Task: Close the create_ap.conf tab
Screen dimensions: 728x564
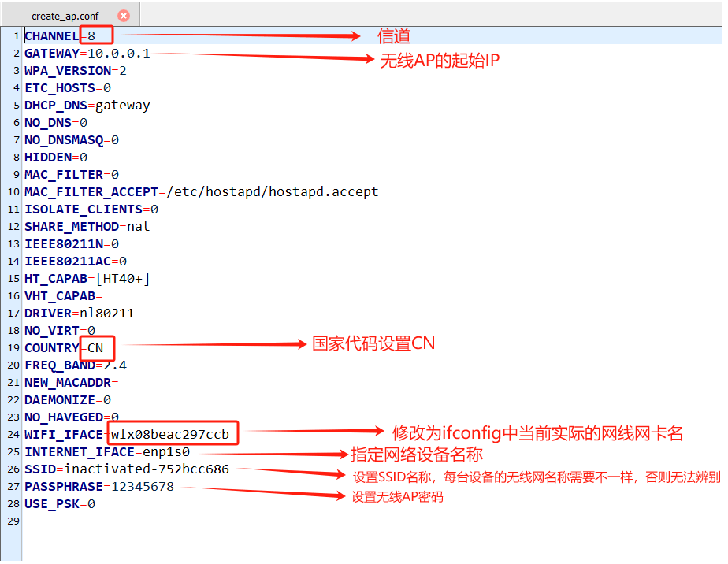Action: pyautogui.click(x=124, y=16)
